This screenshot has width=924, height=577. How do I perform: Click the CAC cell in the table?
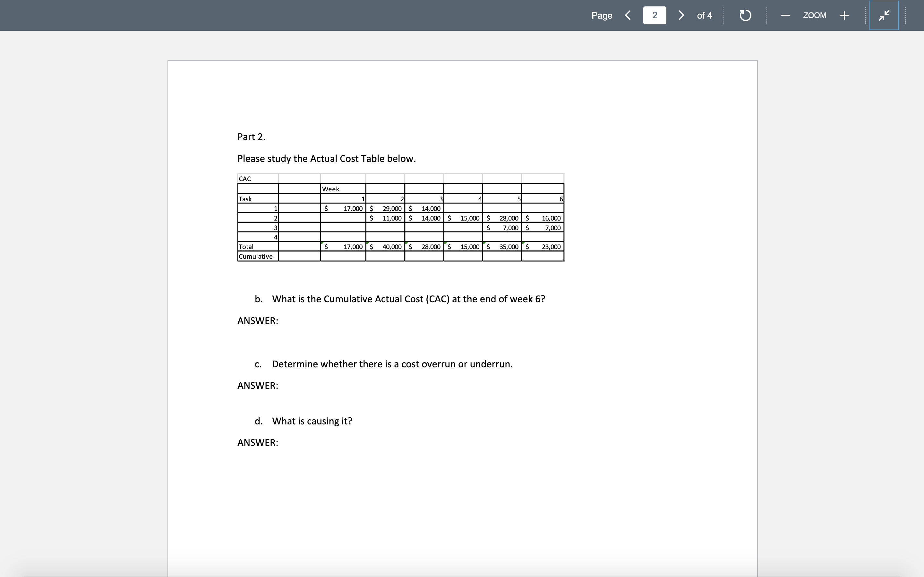pyautogui.click(x=245, y=178)
